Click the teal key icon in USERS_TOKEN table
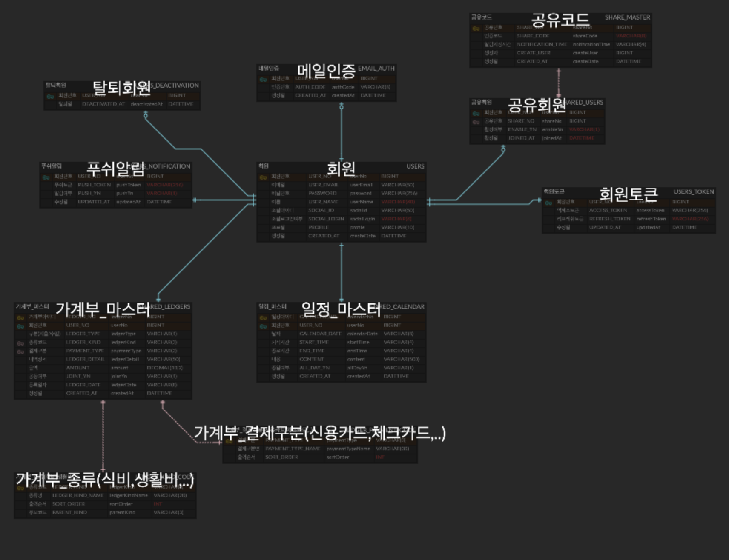This screenshot has width=729, height=560. pos(548,203)
